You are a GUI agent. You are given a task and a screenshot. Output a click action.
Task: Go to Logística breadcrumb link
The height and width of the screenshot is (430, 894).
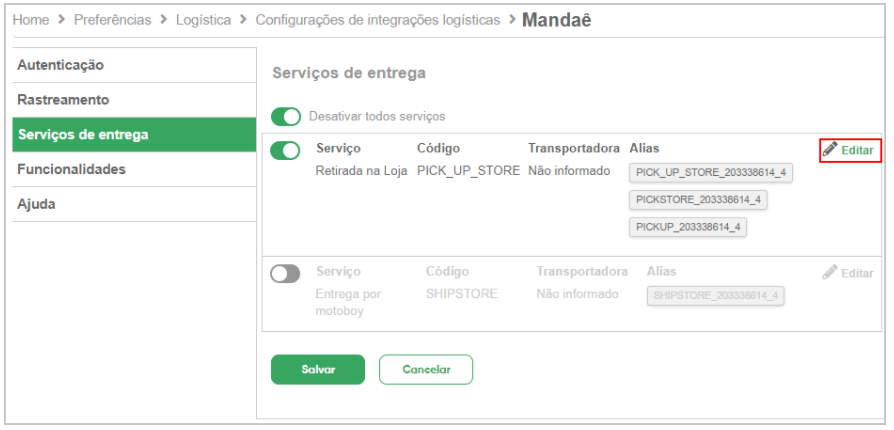click(x=203, y=20)
